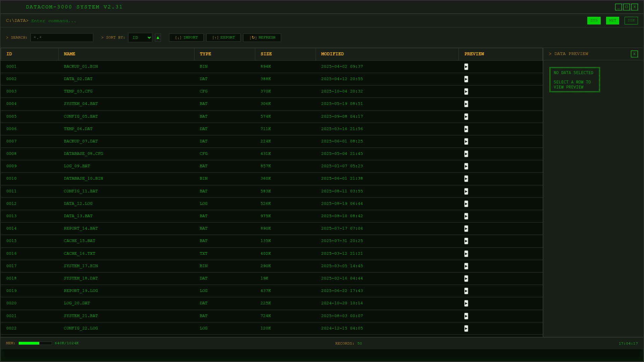Show preview of REPORT_19.LOG
This screenshot has width=644, height=362.
click(x=466, y=291)
